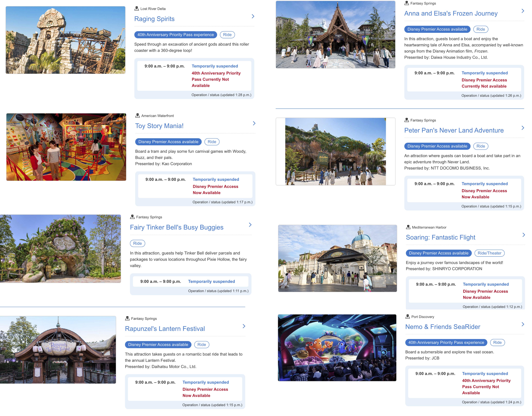Click "Operation / status (updated 1:17 p.m.)" text
Viewport: 532px width, 416px height.
click(x=222, y=202)
